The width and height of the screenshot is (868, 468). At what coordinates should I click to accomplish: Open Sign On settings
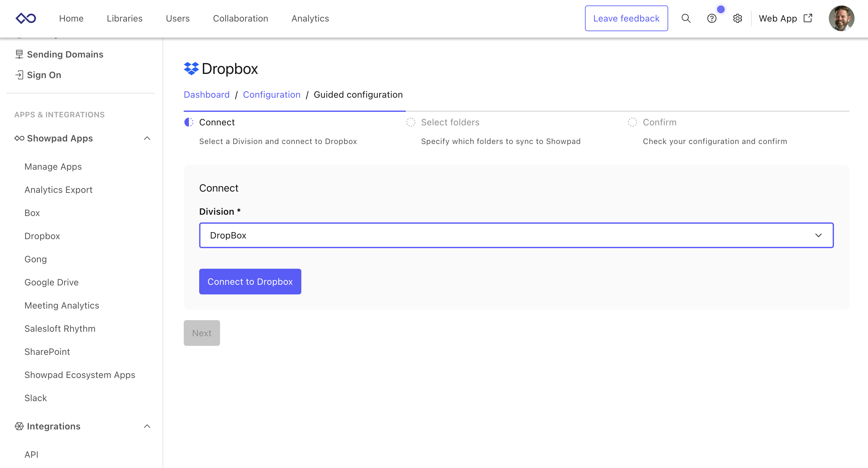[44, 75]
